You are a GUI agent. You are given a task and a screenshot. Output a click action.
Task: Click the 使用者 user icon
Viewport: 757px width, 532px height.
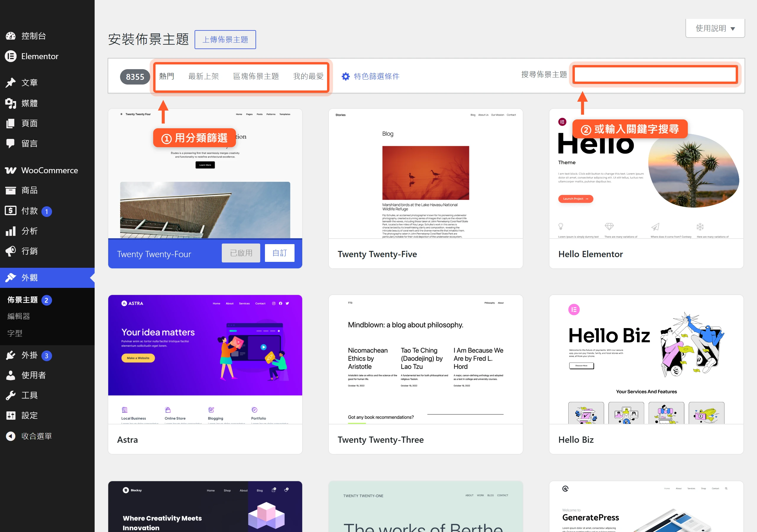pos(11,375)
